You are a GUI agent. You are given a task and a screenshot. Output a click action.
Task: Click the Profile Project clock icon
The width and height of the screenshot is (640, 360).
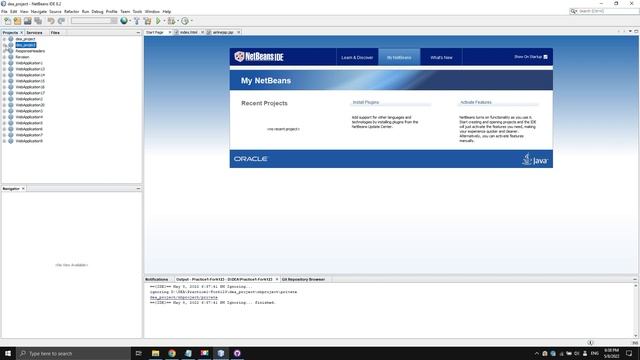[185, 21]
